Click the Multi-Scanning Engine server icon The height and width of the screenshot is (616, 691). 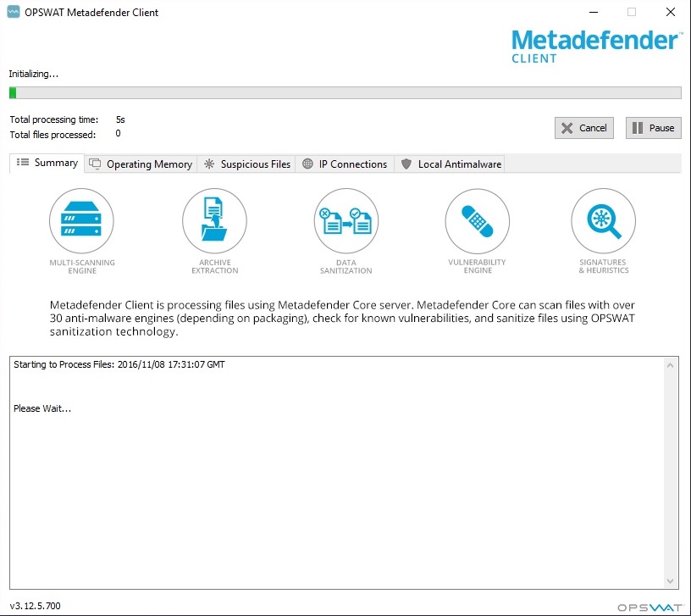[81, 220]
